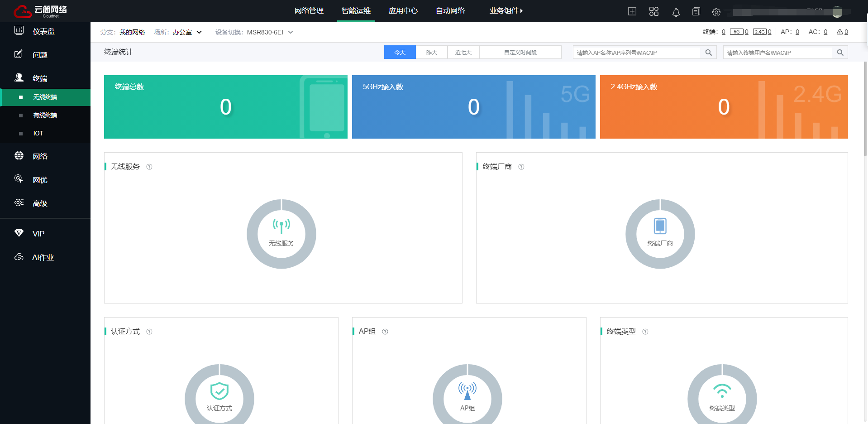
Task: Open the 网络管理 top menu
Action: point(309,10)
